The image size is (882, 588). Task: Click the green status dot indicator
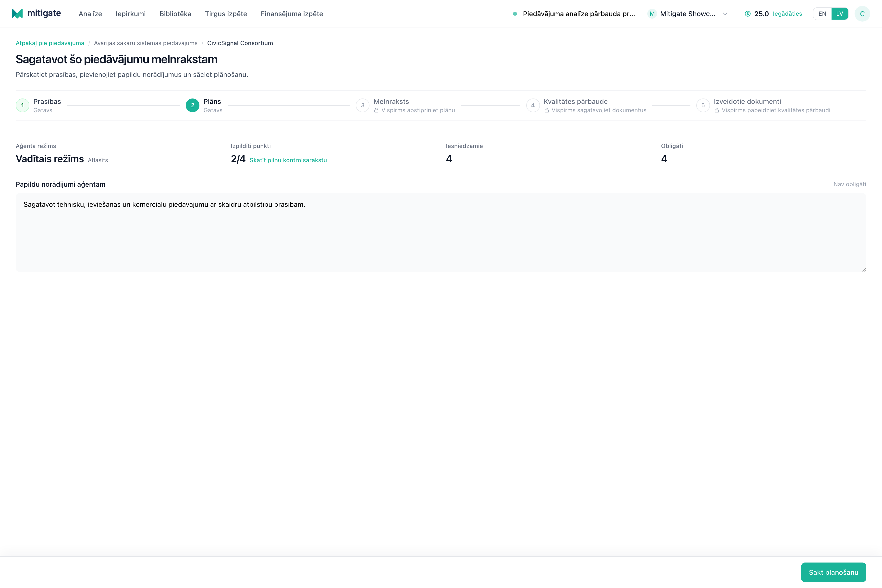pos(515,14)
